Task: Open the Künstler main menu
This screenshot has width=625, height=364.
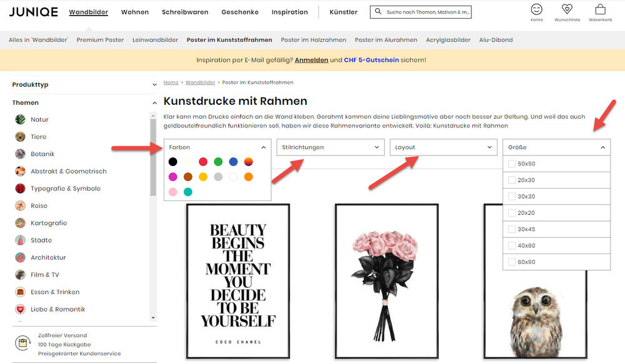Action: point(344,12)
